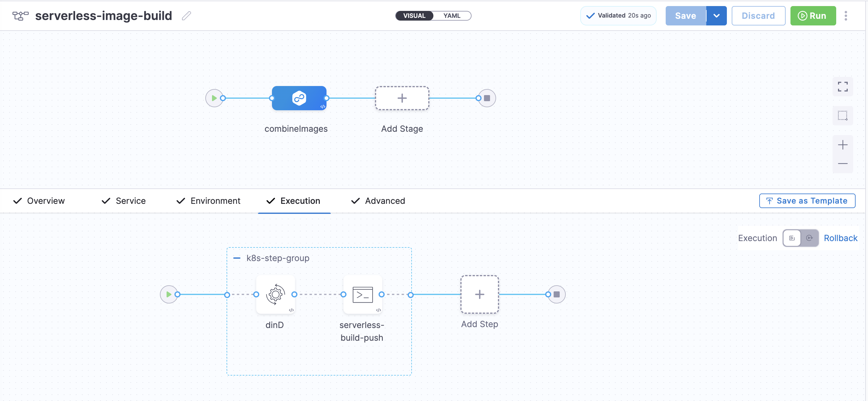Viewport: 868px width, 401px height.
Task: Open the serverless-build-push shell step
Action: pyautogui.click(x=362, y=294)
